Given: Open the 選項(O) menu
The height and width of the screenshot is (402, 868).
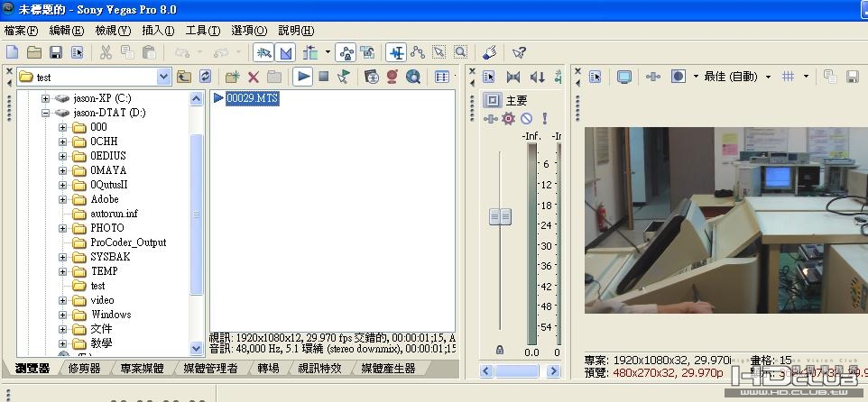Looking at the screenshot, I should (x=249, y=31).
